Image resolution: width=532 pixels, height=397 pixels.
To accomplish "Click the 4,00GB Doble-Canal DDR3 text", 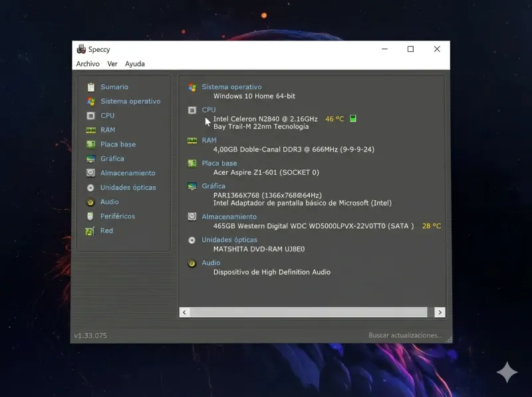I will coord(293,150).
